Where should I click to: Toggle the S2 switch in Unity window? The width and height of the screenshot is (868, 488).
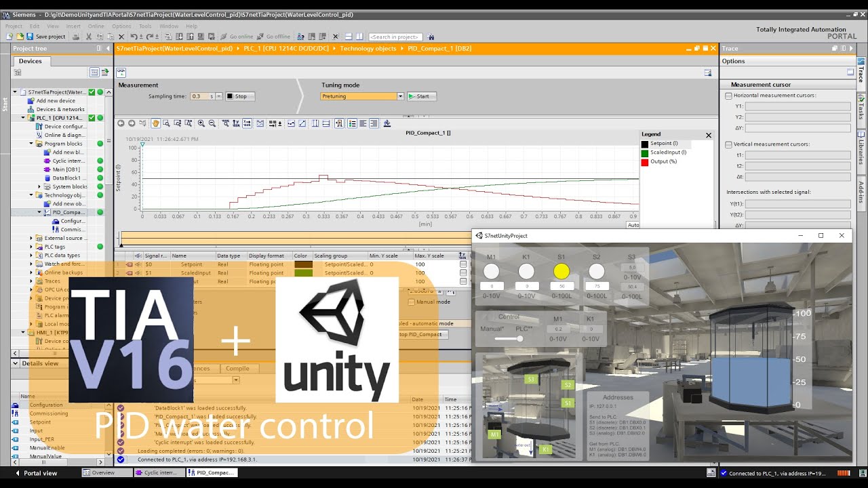596,271
